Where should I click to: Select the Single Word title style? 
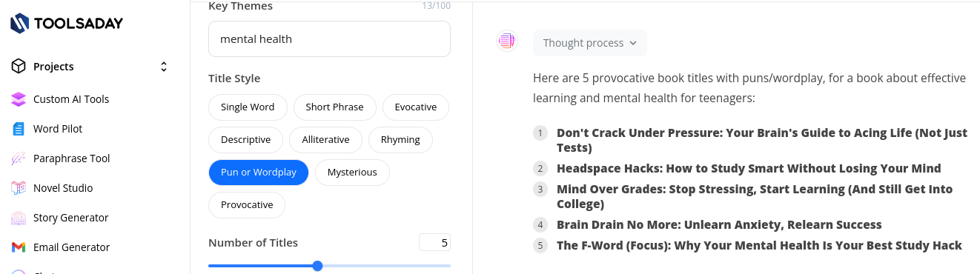(x=248, y=107)
